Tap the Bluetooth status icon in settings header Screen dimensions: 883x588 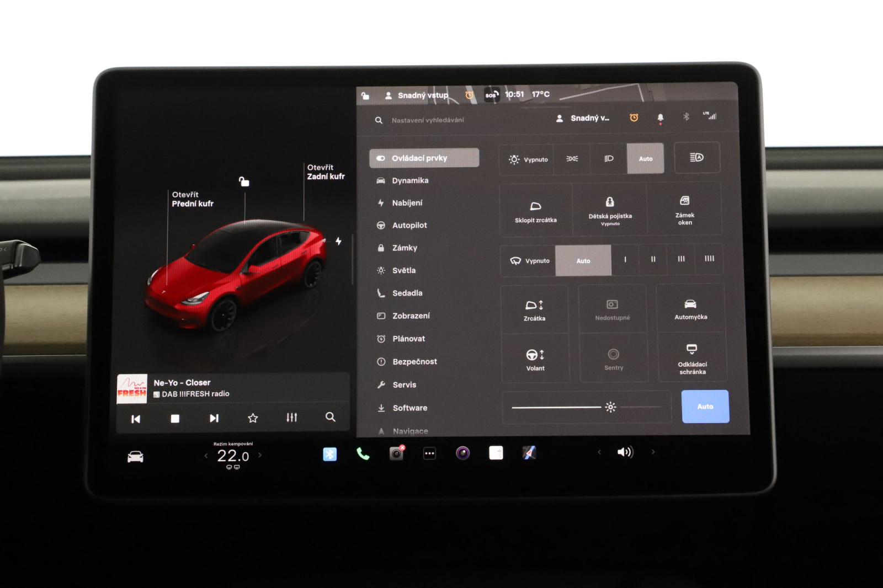686,116
